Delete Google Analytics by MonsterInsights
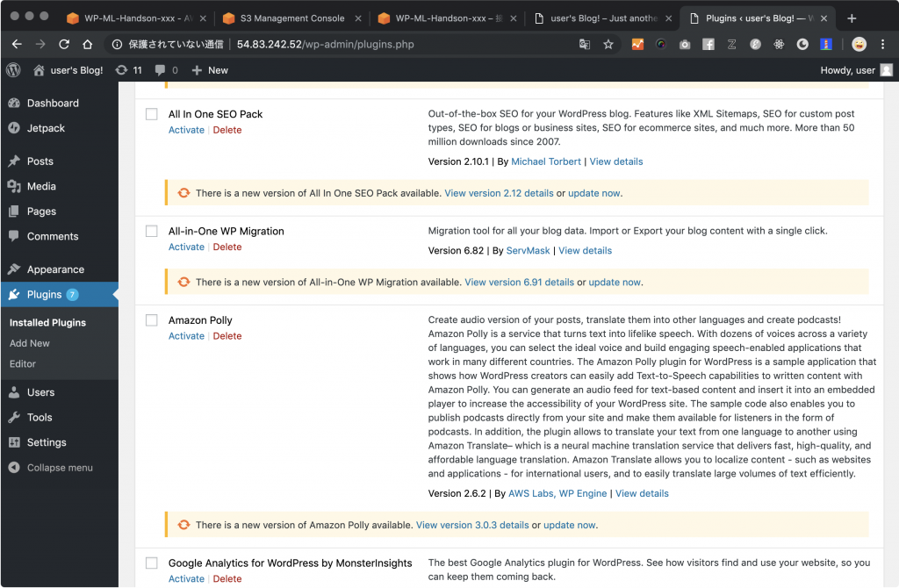Viewport: 899px width, 588px height. point(227,579)
